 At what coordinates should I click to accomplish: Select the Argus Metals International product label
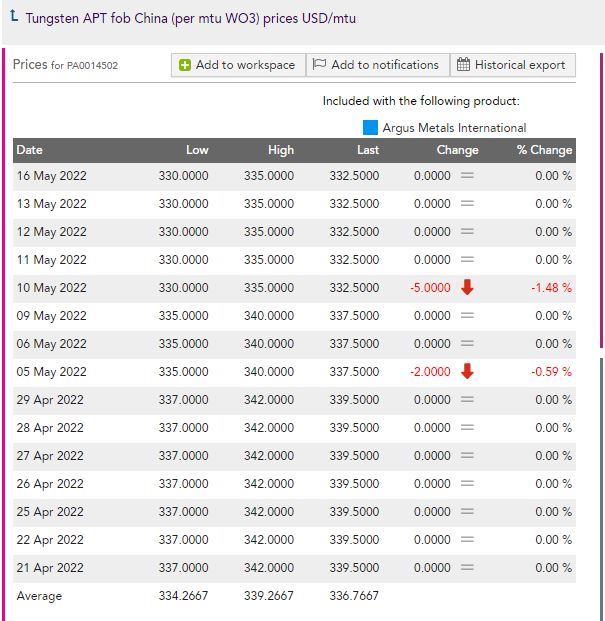click(454, 128)
